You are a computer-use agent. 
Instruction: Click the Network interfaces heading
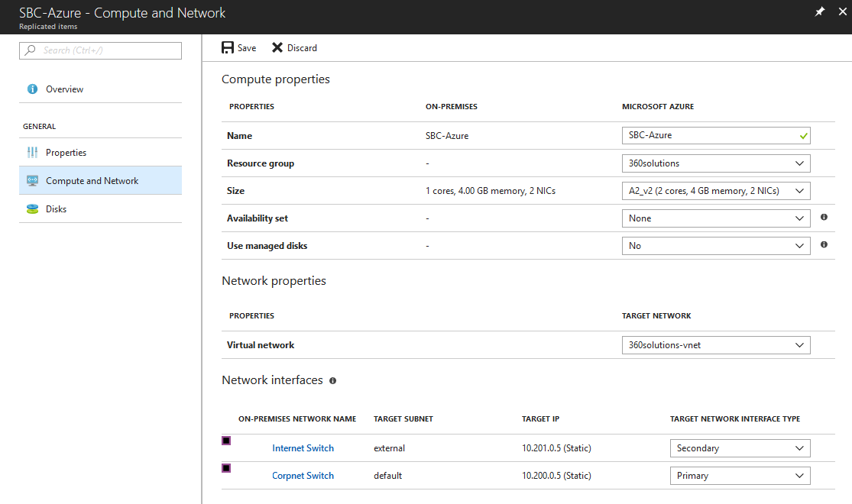272,380
